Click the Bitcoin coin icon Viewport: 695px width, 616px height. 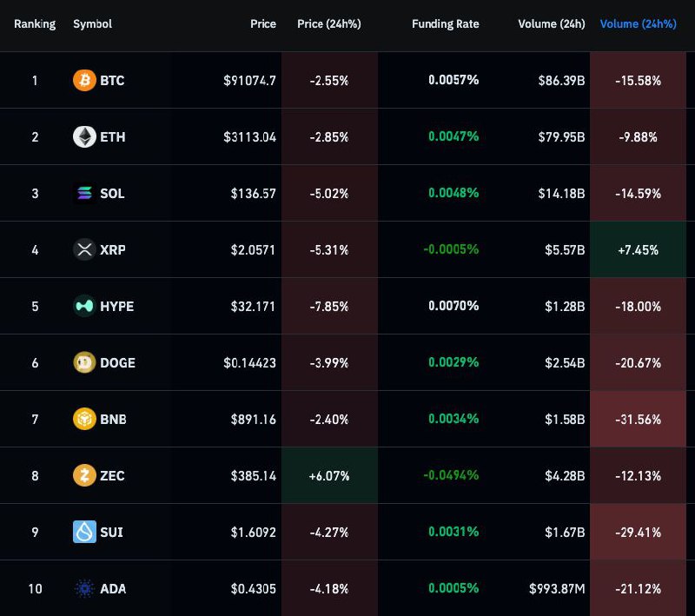click(84, 81)
